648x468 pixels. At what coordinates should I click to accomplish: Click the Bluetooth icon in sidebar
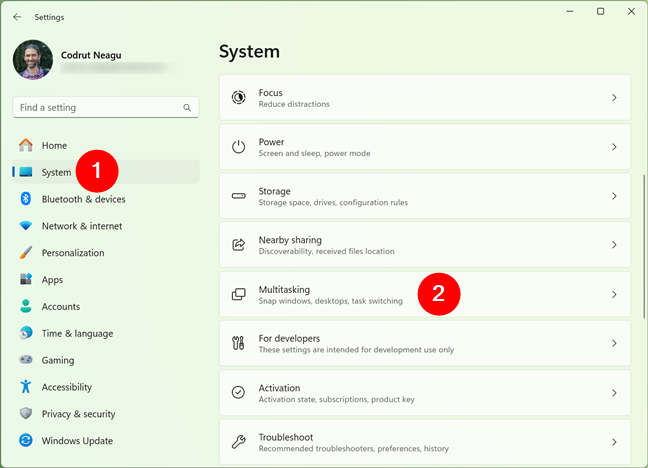pyautogui.click(x=26, y=199)
